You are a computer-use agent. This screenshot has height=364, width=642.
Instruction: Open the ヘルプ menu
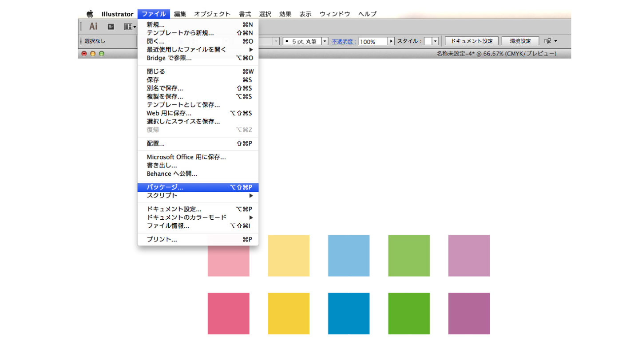(x=367, y=14)
